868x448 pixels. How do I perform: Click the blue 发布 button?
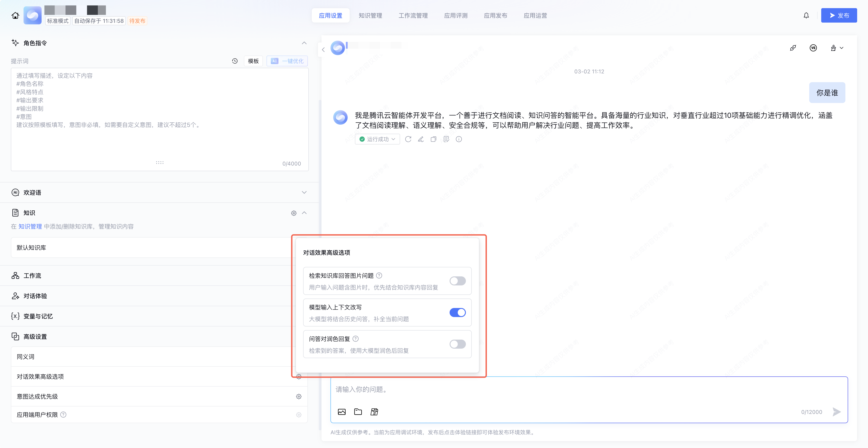pos(839,16)
